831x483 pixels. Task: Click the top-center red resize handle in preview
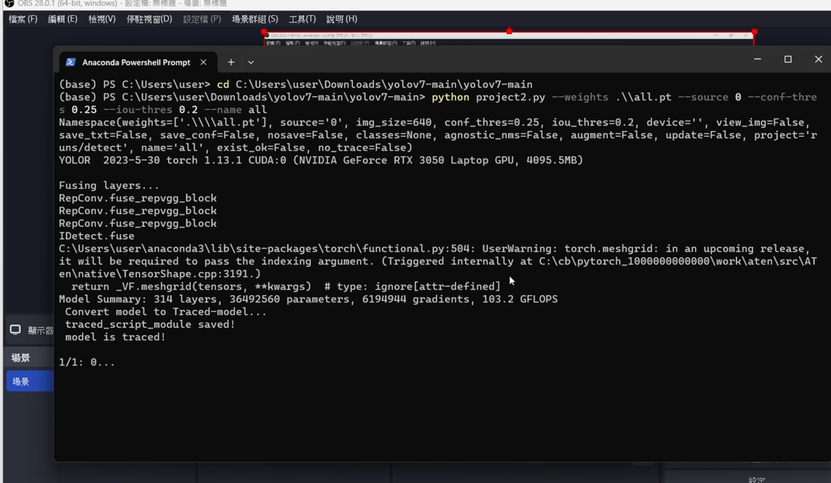point(509,32)
